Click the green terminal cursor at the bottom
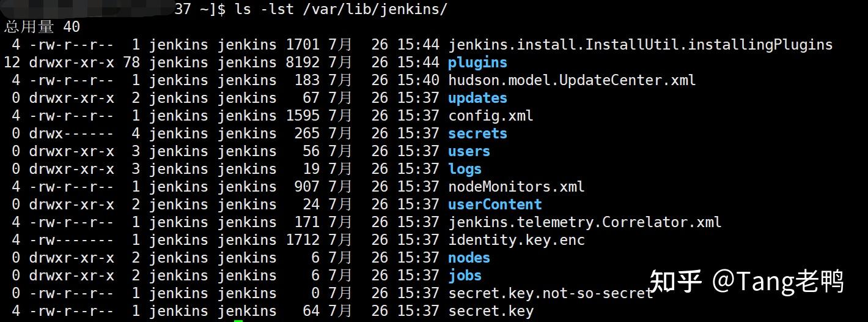 238,320
